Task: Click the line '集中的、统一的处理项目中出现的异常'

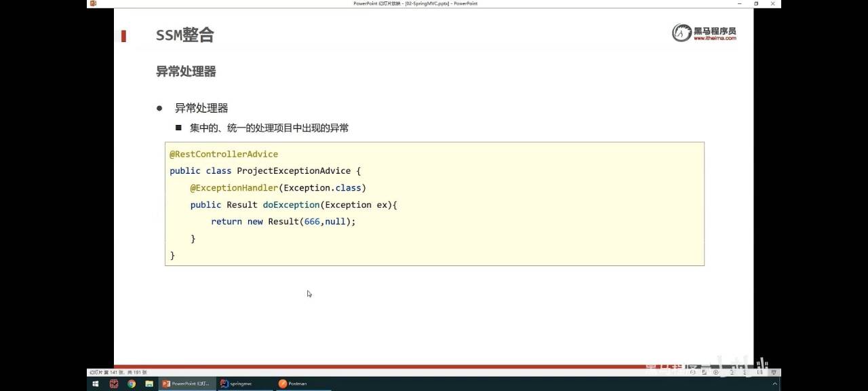Action: pos(269,128)
